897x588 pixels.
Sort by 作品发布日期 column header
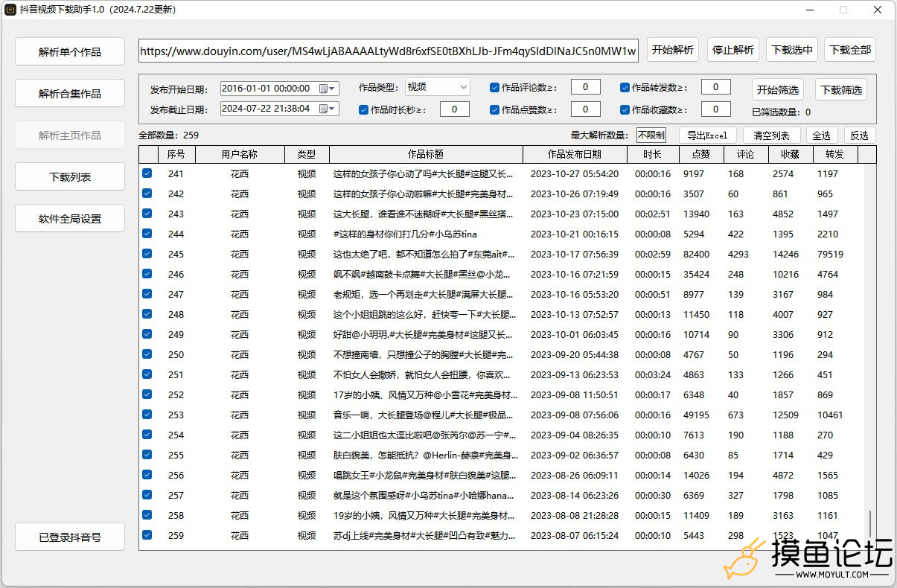[x=575, y=154]
